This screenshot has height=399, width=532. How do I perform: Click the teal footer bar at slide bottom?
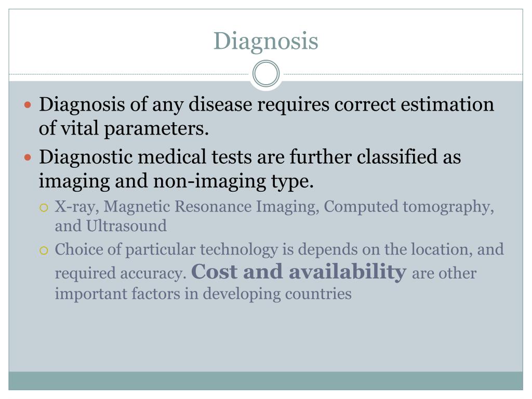265,381
